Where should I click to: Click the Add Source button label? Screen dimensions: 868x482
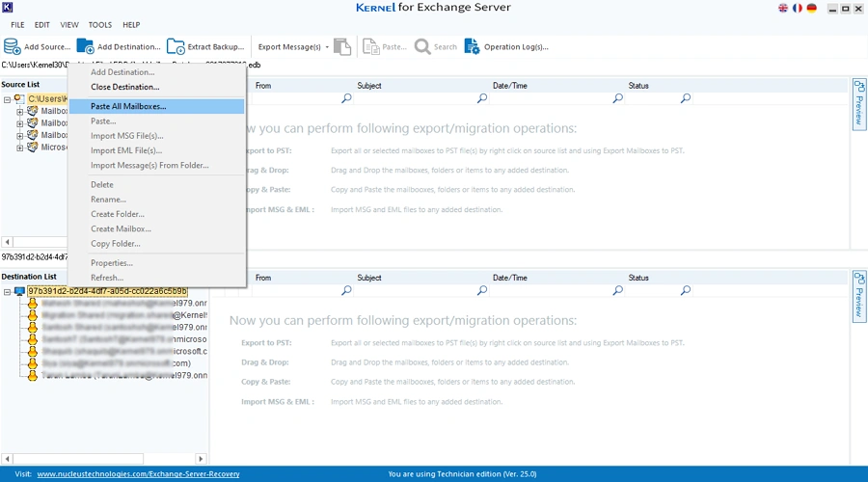[47, 47]
